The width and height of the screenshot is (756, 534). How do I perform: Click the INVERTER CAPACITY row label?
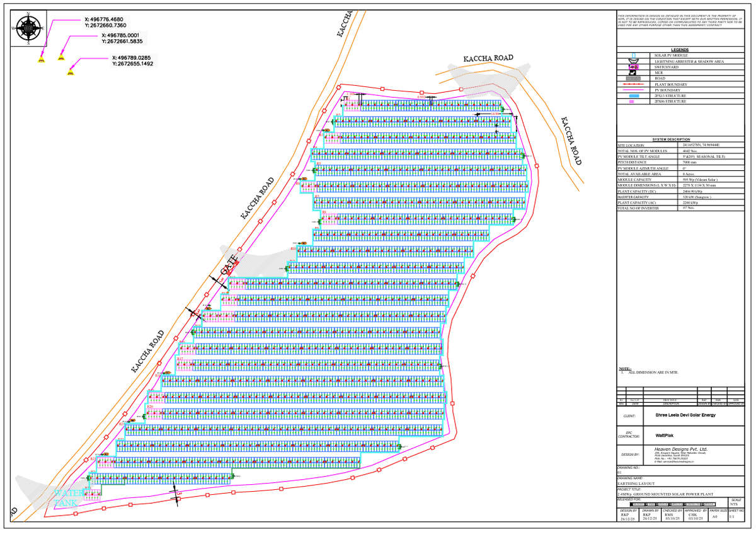[x=633, y=197]
